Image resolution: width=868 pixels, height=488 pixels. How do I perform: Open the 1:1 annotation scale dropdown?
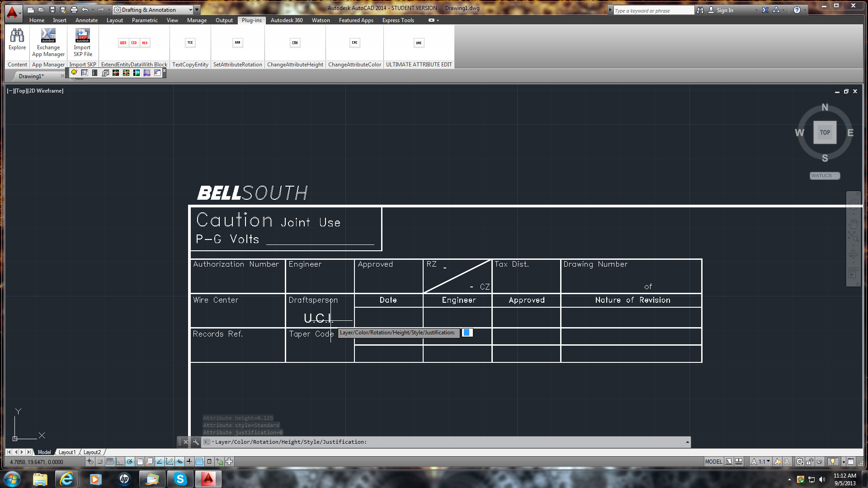(764, 462)
